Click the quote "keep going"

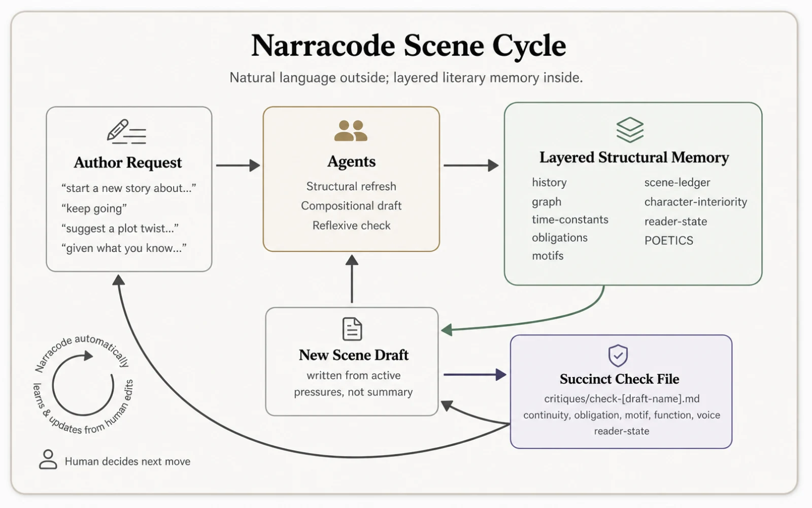94,208
